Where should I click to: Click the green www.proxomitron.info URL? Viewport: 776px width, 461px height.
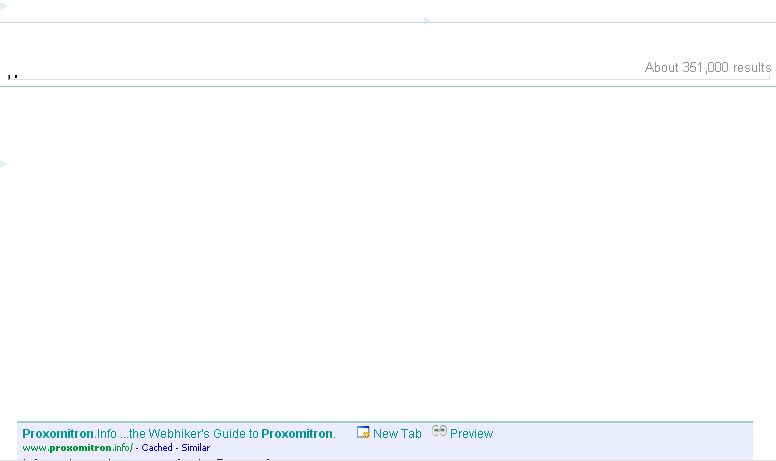(76, 448)
